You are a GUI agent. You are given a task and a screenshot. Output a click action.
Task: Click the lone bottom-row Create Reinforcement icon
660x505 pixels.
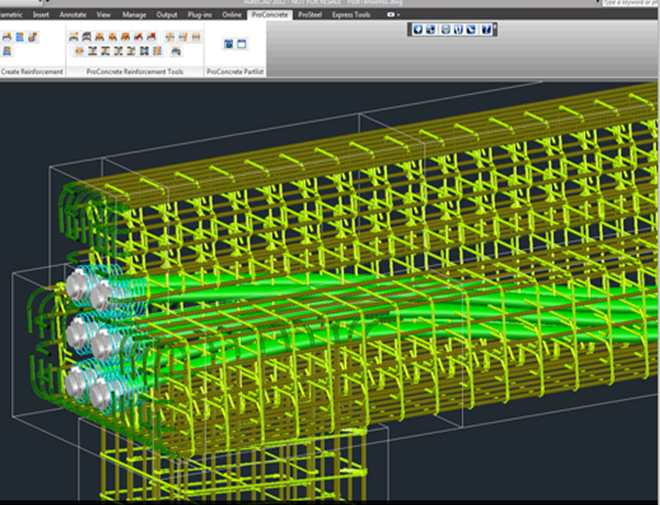[x=7, y=51]
